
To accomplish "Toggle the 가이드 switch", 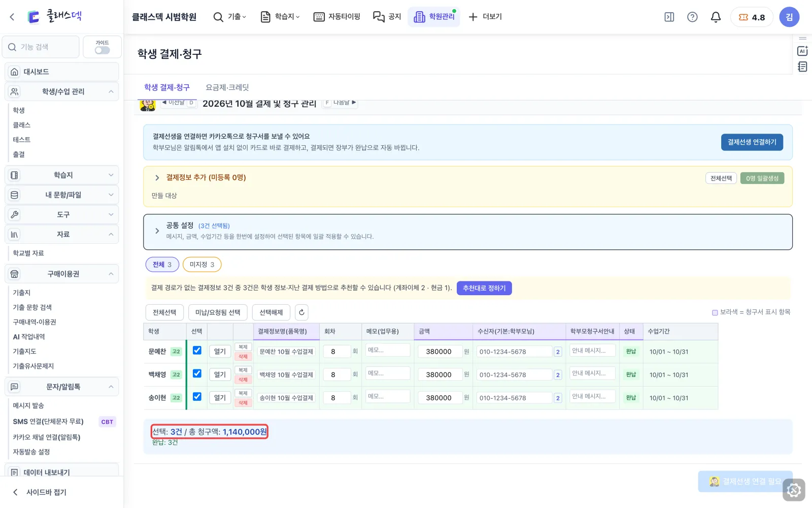I will click(102, 50).
